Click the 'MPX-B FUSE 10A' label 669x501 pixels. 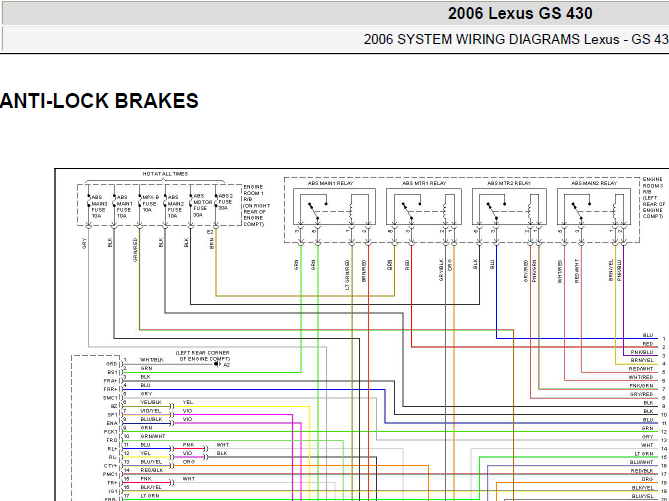[150, 204]
